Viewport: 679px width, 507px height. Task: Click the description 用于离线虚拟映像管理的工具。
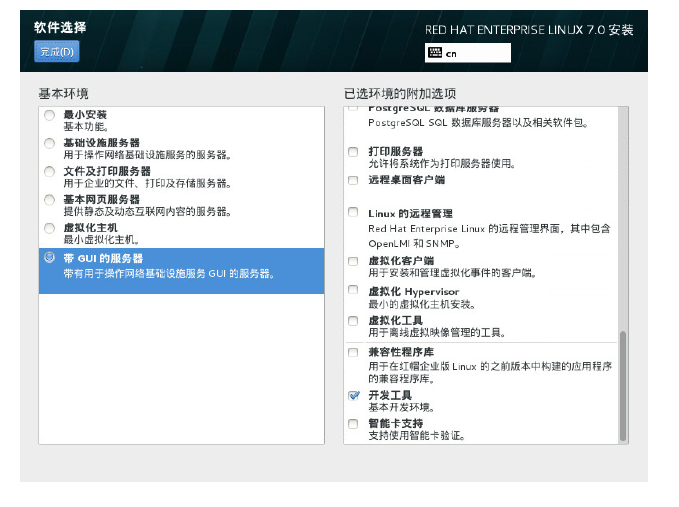click(x=437, y=333)
